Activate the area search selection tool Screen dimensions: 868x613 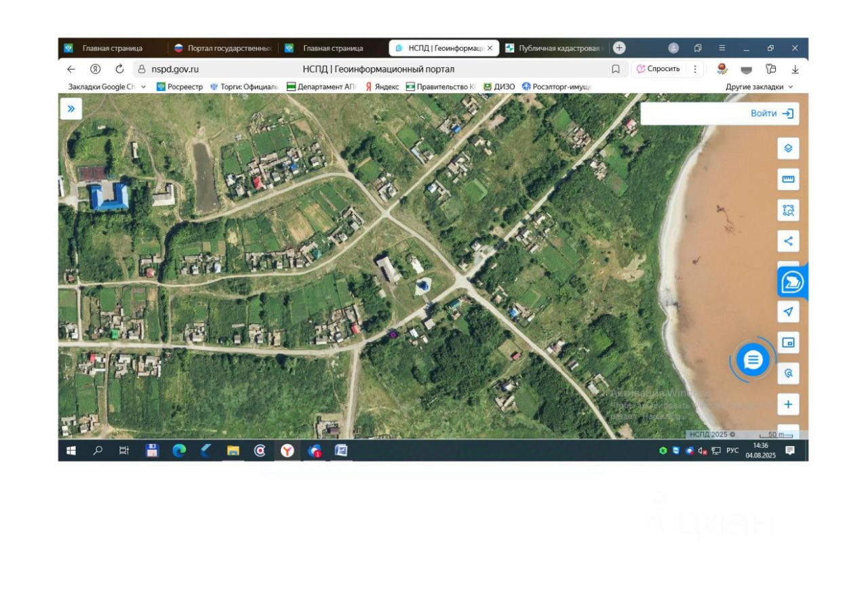[x=787, y=210]
